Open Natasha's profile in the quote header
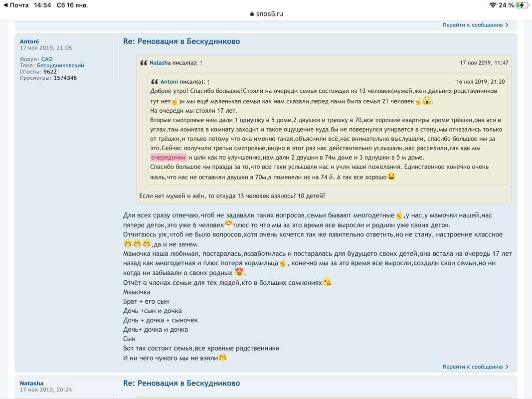This screenshot has width=532, height=399. tap(160, 63)
